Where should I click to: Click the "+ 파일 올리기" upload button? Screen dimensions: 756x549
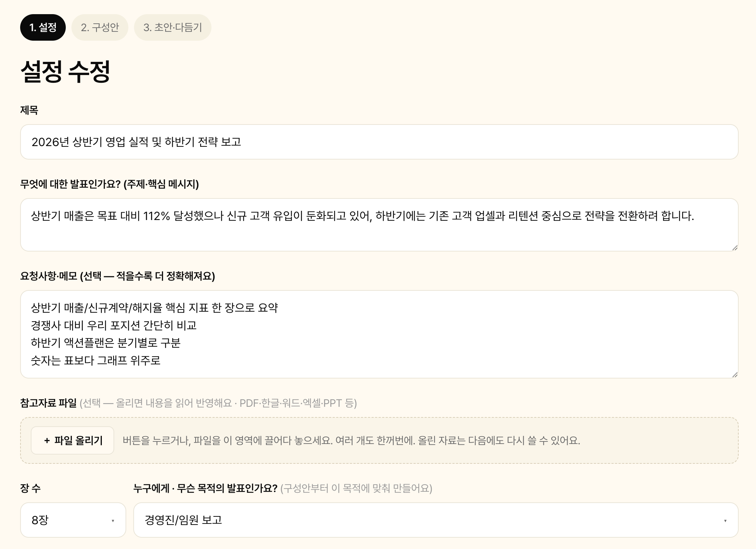[72, 440]
